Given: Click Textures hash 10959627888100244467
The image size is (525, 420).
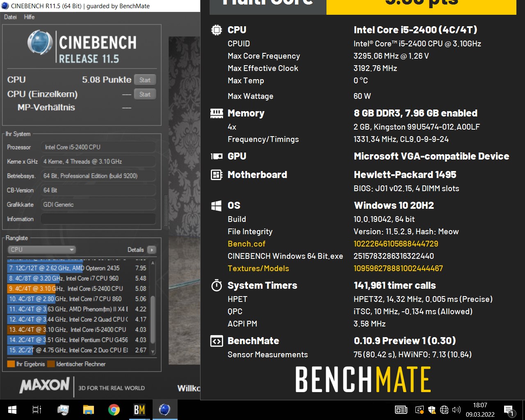Looking at the screenshot, I should (398, 268).
